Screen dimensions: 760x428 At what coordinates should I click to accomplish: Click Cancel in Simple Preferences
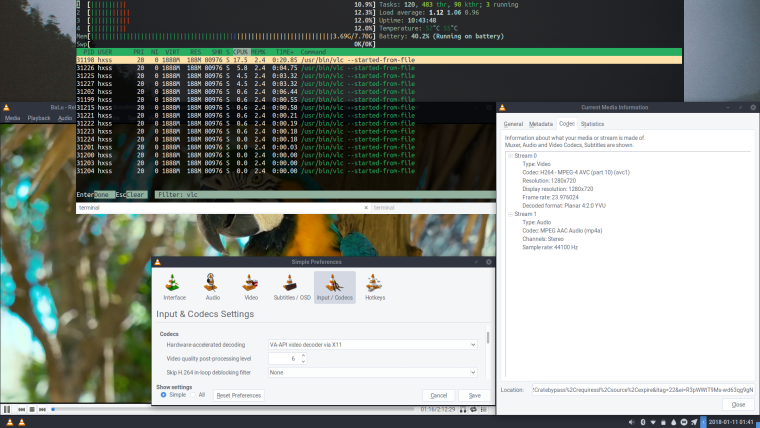(x=439, y=396)
